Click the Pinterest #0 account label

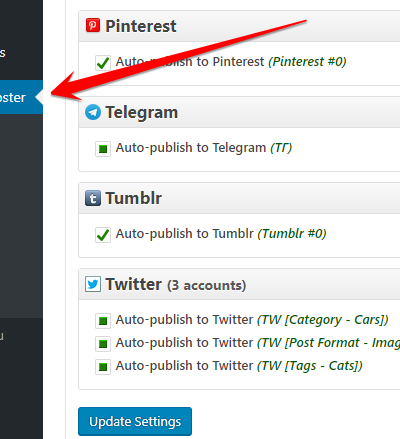click(x=307, y=62)
